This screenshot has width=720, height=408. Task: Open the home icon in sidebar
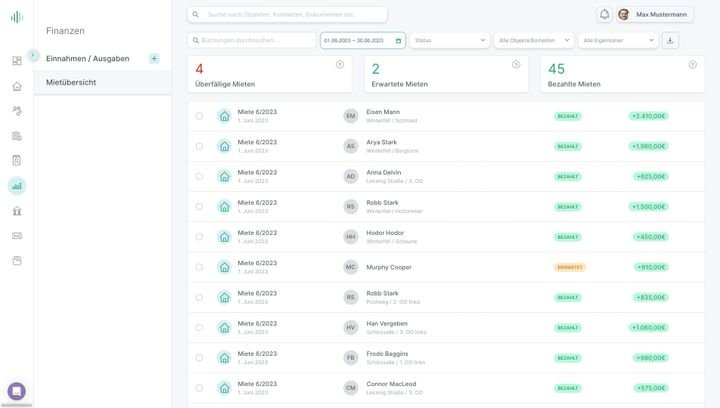[17, 86]
